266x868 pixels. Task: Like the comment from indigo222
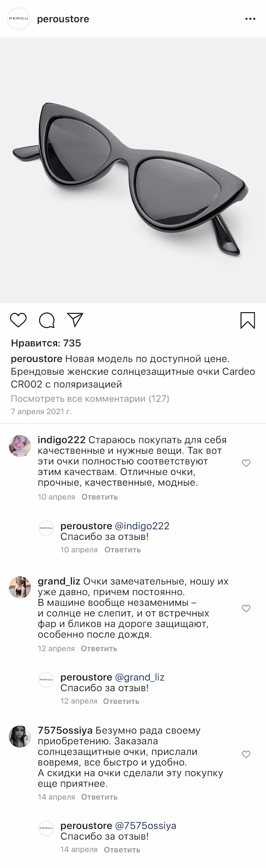(x=246, y=463)
